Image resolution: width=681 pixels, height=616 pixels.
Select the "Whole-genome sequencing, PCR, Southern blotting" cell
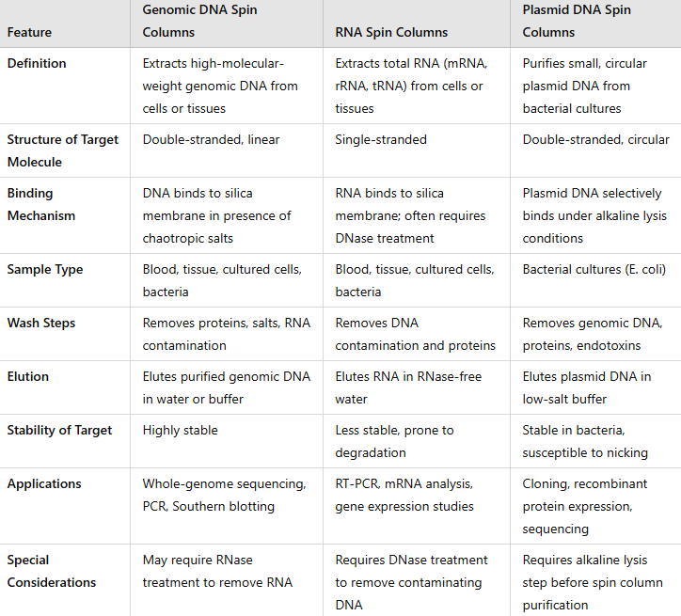click(x=224, y=495)
